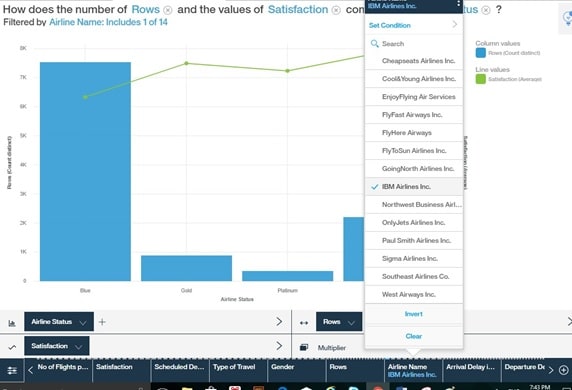Click the Search field in the filter list
The image size is (572, 390).
pos(414,44)
